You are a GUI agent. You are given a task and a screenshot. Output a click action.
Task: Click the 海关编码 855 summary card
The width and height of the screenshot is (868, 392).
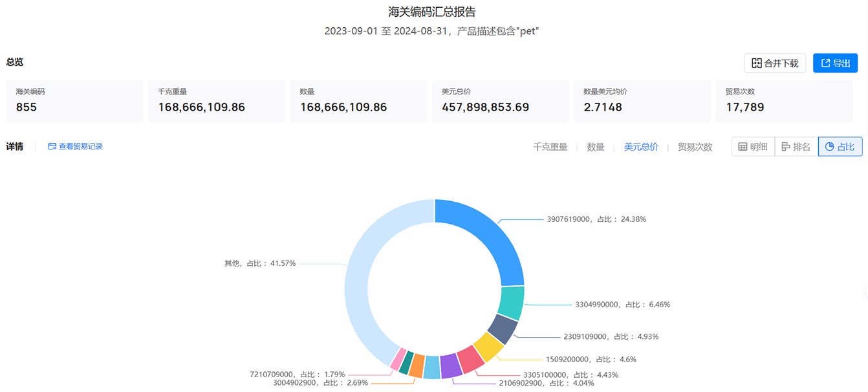[x=74, y=101]
